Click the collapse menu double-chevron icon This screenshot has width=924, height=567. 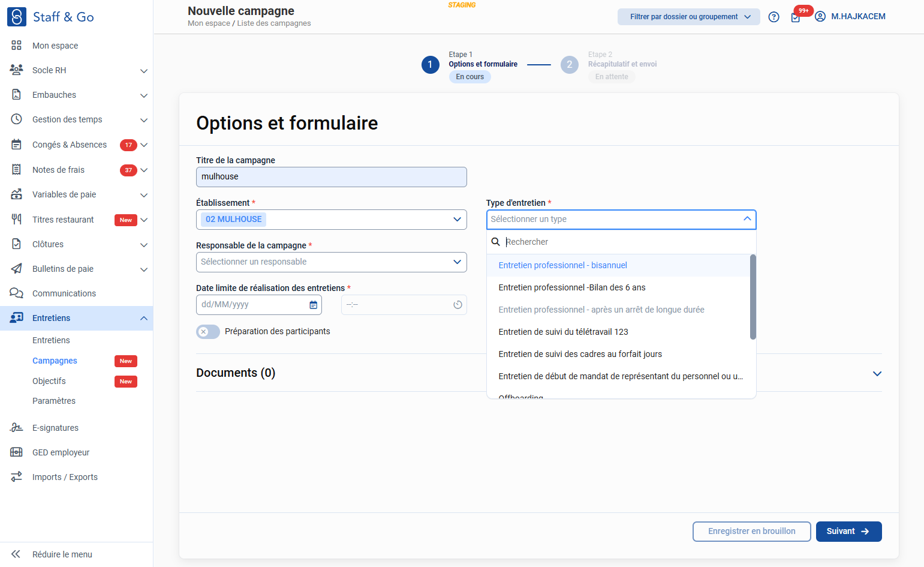pyautogui.click(x=16, y=554)
